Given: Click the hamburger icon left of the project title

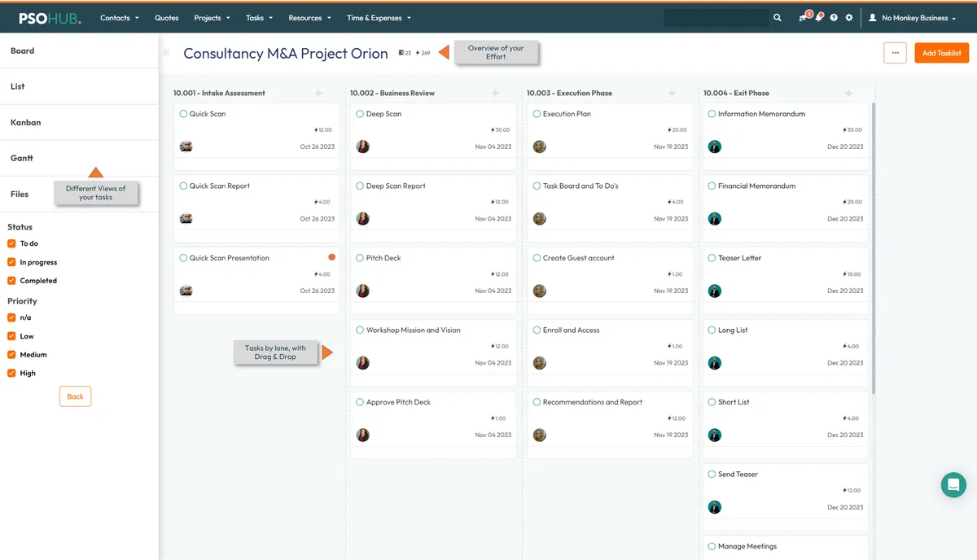Looking at the screenshot, I should [x=166, y=53].
